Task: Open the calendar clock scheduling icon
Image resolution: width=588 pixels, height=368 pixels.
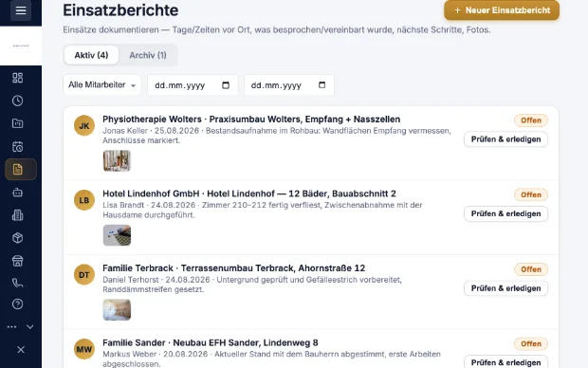Action: pyautogui.click(x=18, y=146)
